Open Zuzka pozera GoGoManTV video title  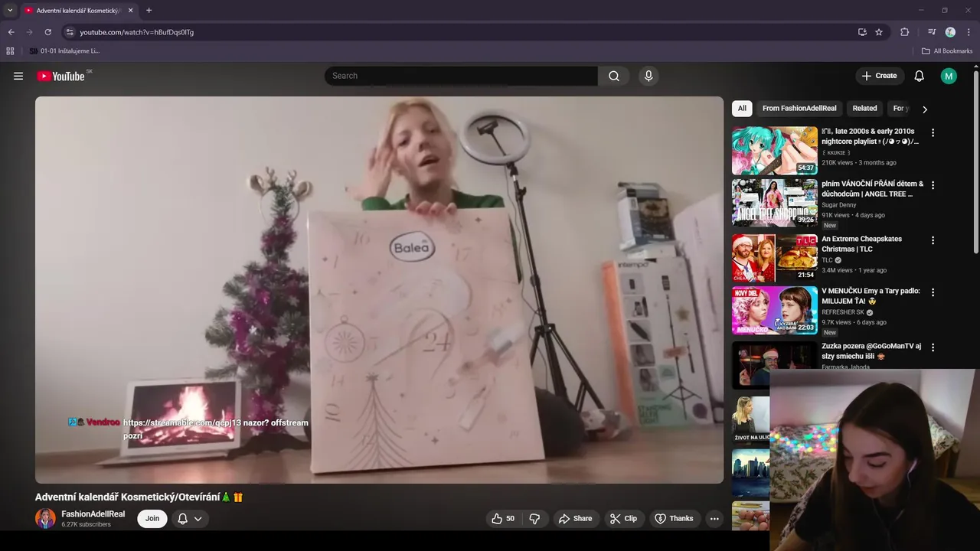[871, 351]
